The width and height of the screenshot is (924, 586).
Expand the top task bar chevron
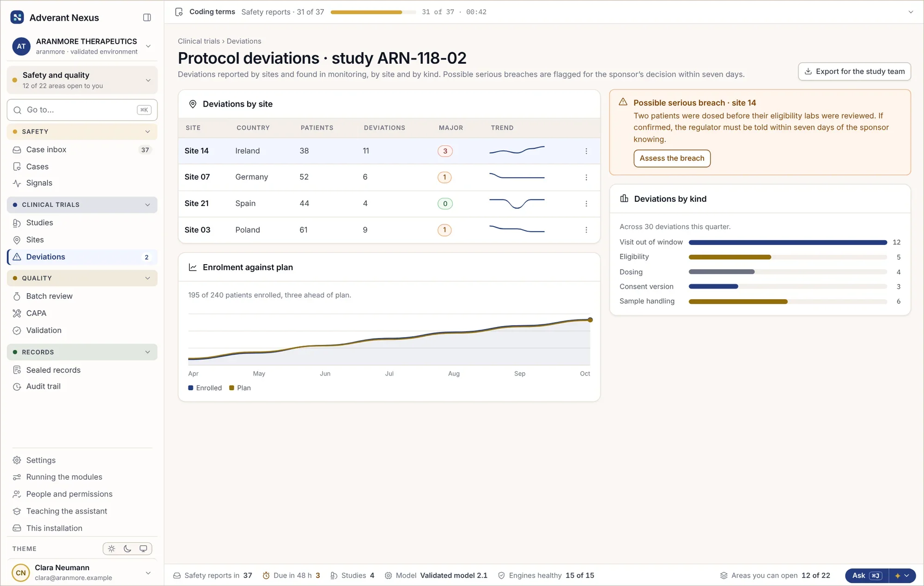click(911, 12)
